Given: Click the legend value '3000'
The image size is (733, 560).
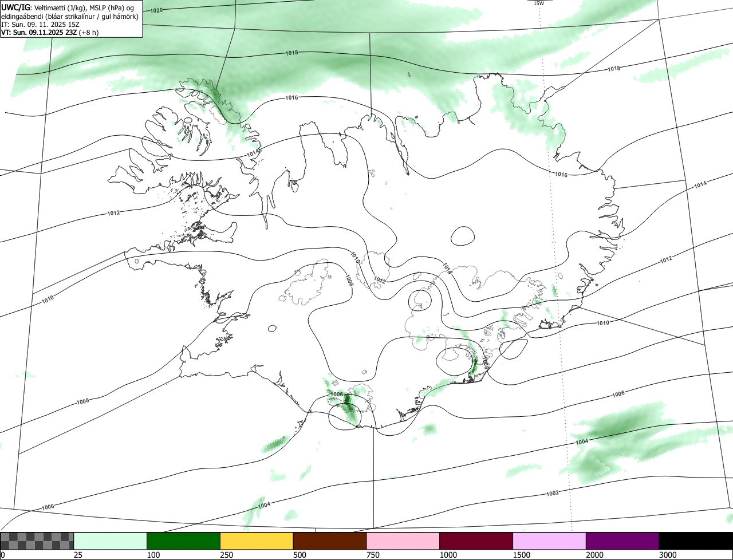Looking at the screenshot, I should coord(668,555).
